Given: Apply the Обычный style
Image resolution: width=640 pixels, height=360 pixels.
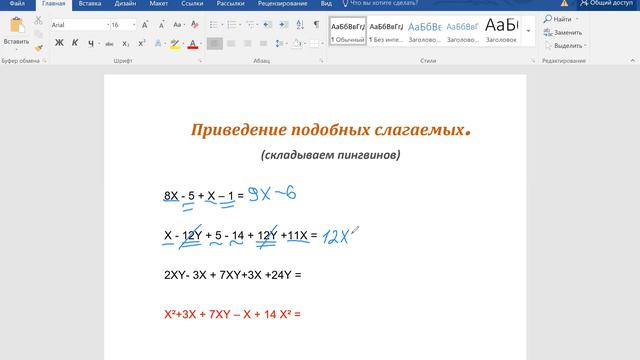Looking at the screenshot, I should [x=348, y=31].
